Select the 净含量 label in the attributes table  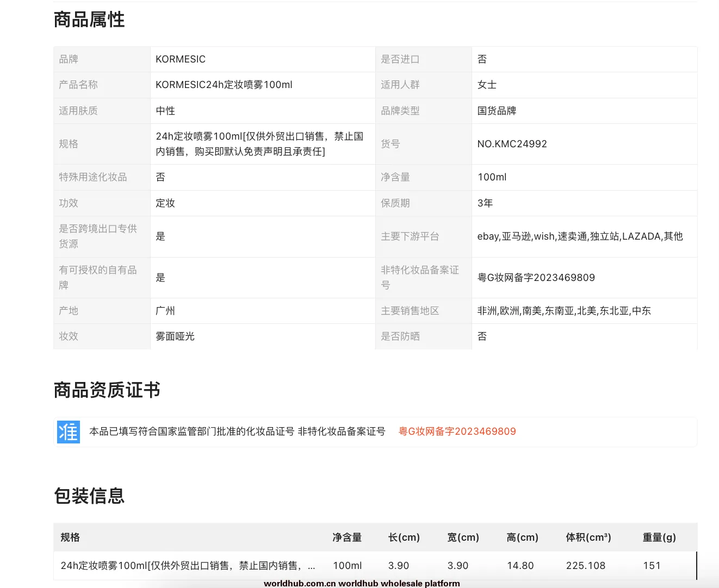395,177
